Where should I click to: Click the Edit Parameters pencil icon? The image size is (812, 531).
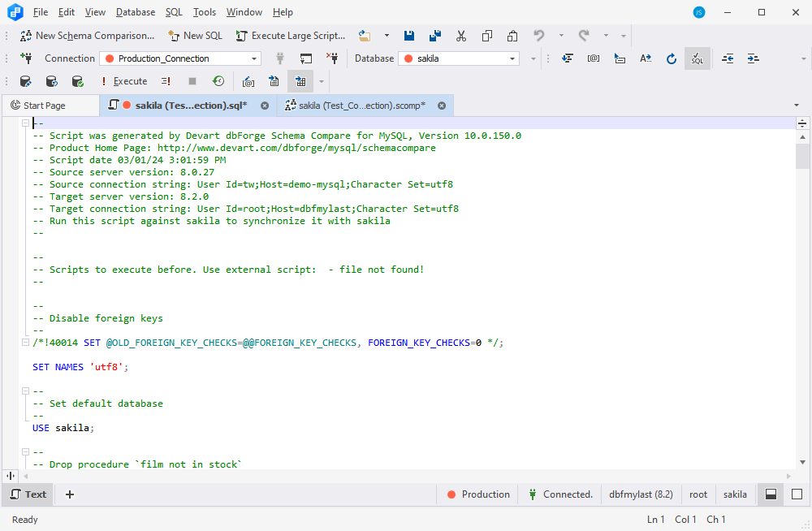tap(248, 81)
